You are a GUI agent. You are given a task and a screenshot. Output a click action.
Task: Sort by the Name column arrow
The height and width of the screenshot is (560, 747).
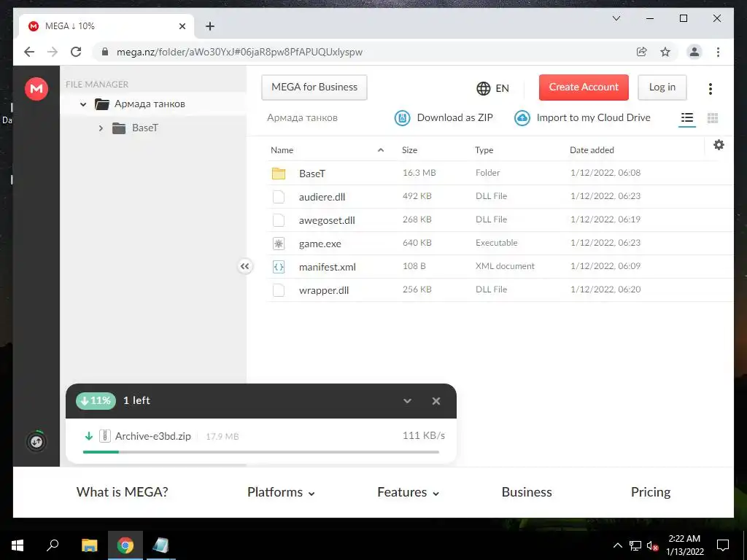(381, 150)
